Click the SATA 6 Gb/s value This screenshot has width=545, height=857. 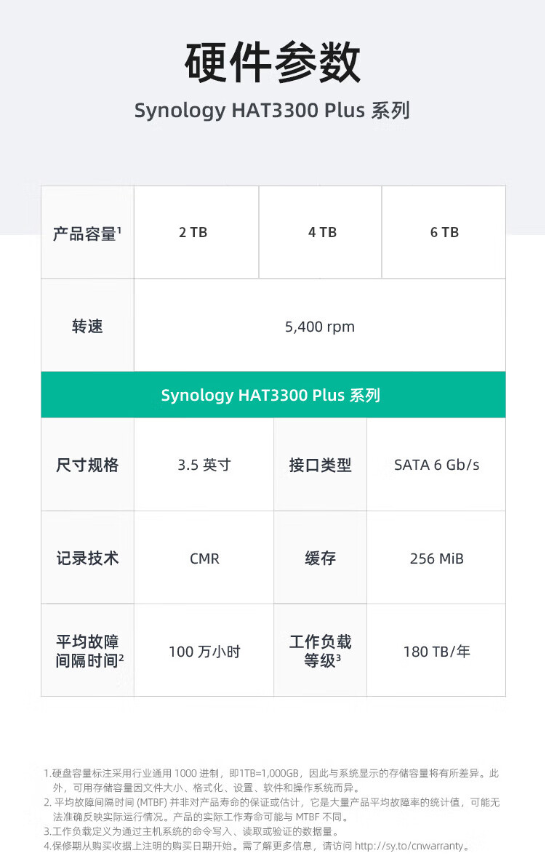point(436,465)
